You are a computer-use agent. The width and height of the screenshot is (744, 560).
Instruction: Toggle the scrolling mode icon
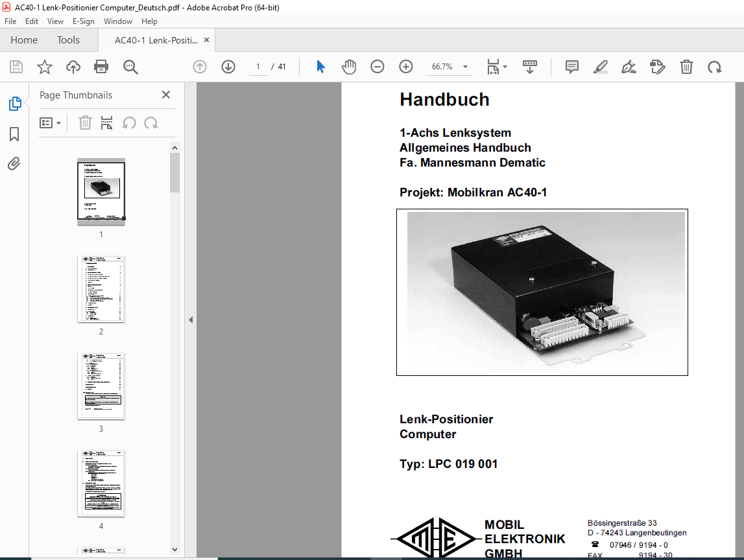[x=529, y=67]
